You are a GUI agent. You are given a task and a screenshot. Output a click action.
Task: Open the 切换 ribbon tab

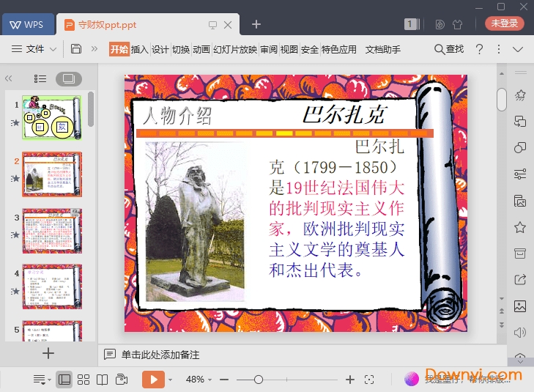point(181,50)
